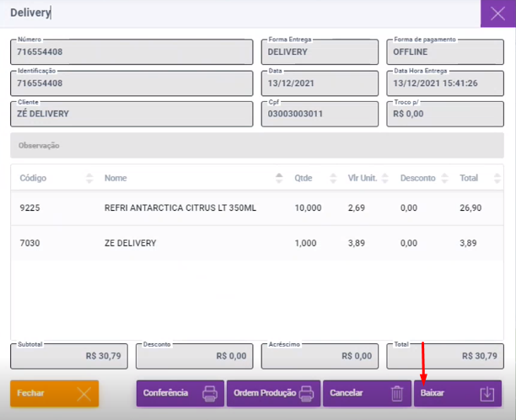Click the Acréscimo field

click(x=320, y=356)
